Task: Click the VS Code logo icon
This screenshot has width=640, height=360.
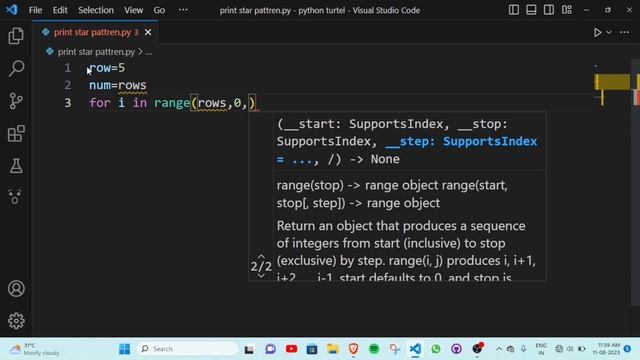Action: [x=11, y=9]
